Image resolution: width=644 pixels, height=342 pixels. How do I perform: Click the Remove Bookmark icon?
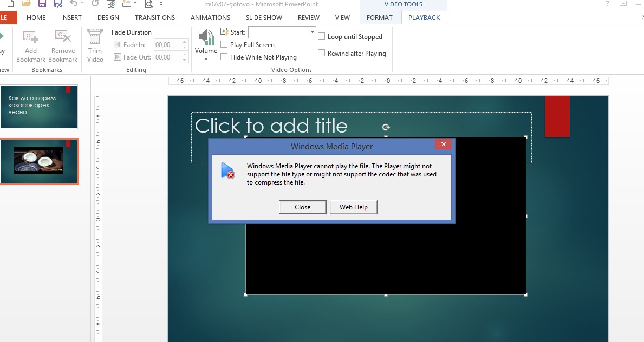(x=63, y=37)
